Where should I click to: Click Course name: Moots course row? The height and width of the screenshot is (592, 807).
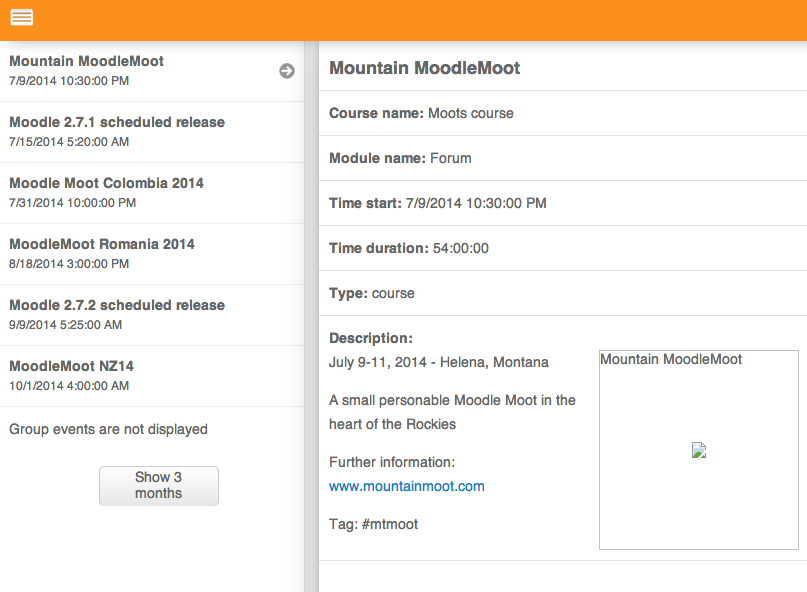coord(563,113)
